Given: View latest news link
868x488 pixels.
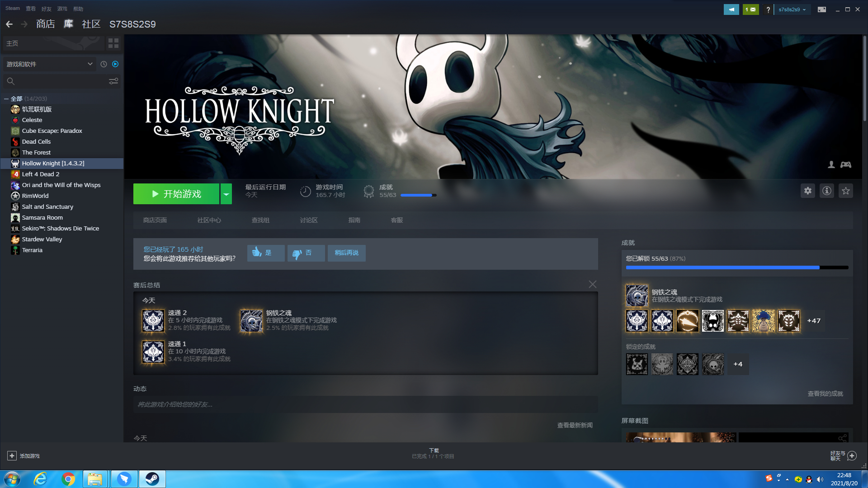Looking at the screenshot, I should 575,425.
